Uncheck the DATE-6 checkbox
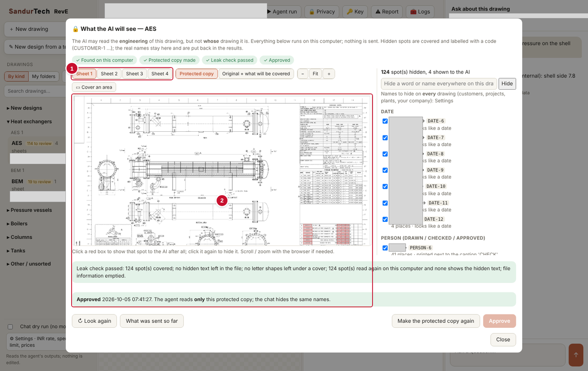This screenshot has width=588, height=371. coord(385,121)
